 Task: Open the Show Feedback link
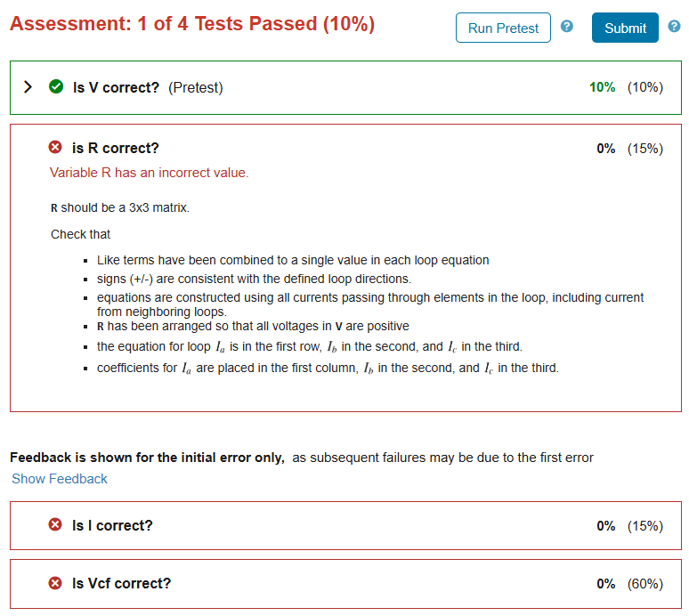coord(60,479)
